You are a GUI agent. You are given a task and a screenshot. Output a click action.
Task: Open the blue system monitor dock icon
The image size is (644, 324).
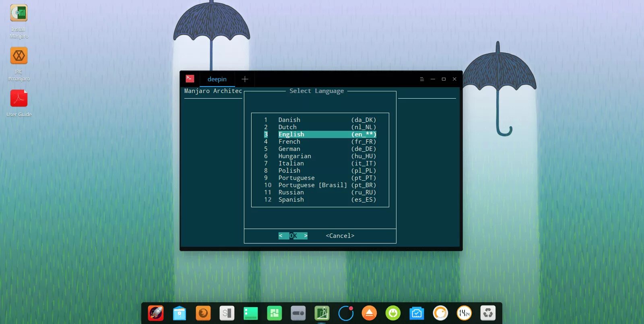point(417,313)
